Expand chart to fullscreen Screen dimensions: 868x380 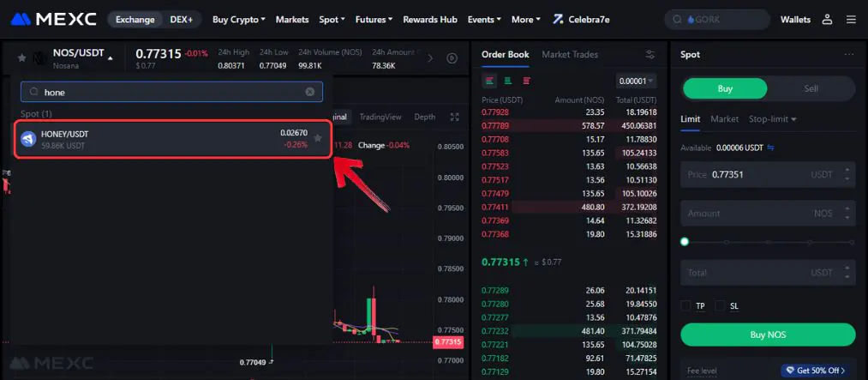click(x=454, y=117)
